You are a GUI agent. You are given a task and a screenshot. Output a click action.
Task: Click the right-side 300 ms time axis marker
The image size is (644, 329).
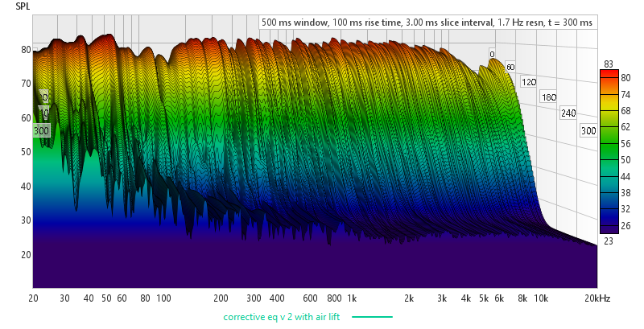pos(588,130)
